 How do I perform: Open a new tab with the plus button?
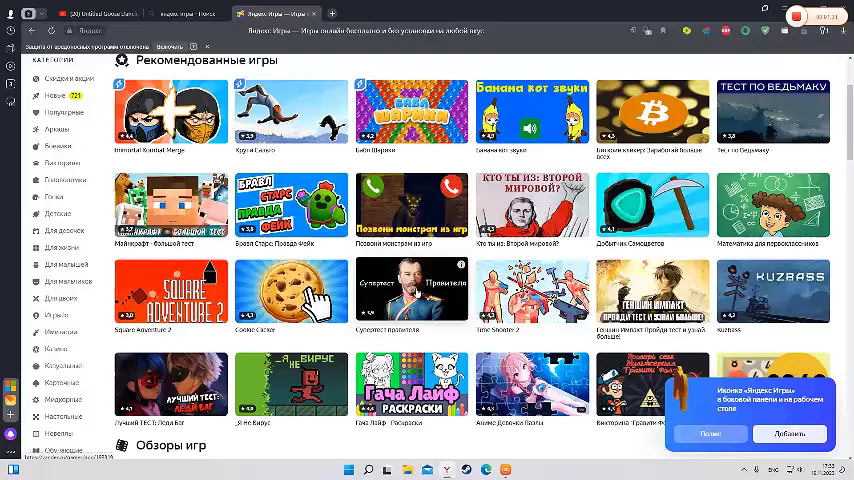(x=332, y=14)
